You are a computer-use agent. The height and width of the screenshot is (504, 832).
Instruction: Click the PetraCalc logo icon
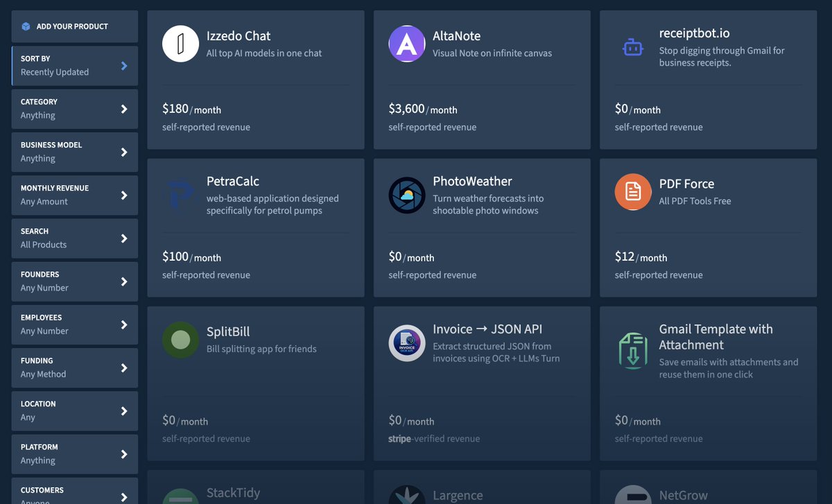click(x=181, y=195)
